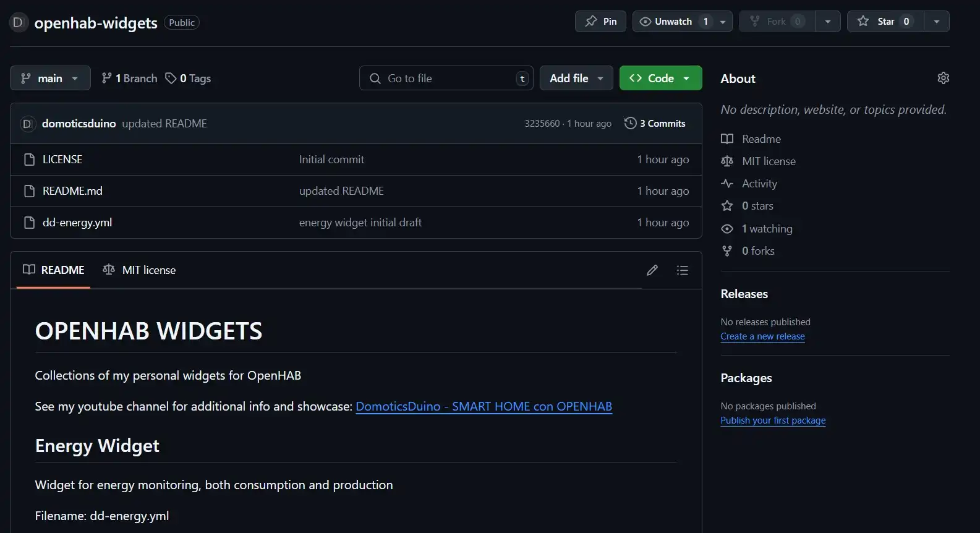Image resolution: width=980 pixels, height=533 pixels.
Task: Open DomoticsDuino SMART HOME con OPENHAB link
Action: tap(484, 406)
